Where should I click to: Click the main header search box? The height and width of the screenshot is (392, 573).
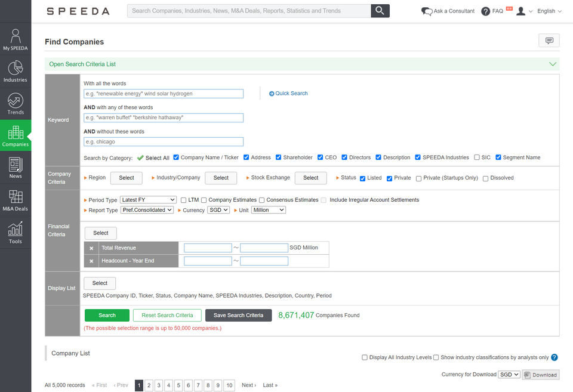(249, 11)
